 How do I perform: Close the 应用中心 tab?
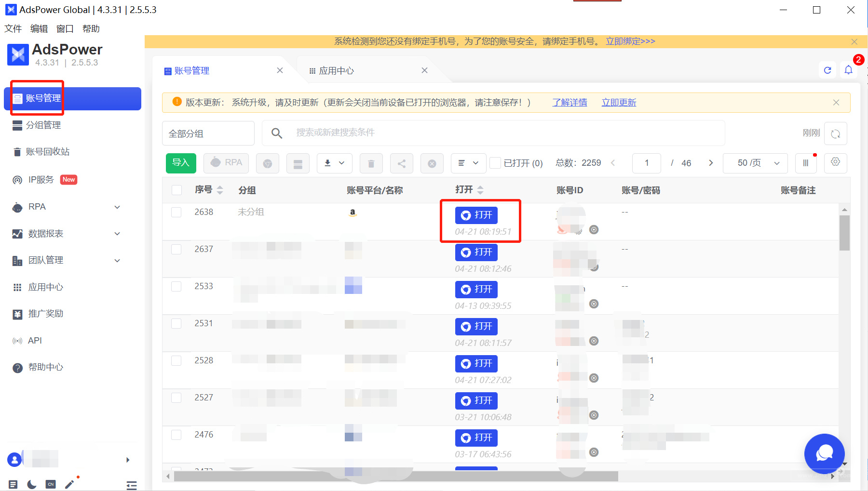(x=424, y=70)
